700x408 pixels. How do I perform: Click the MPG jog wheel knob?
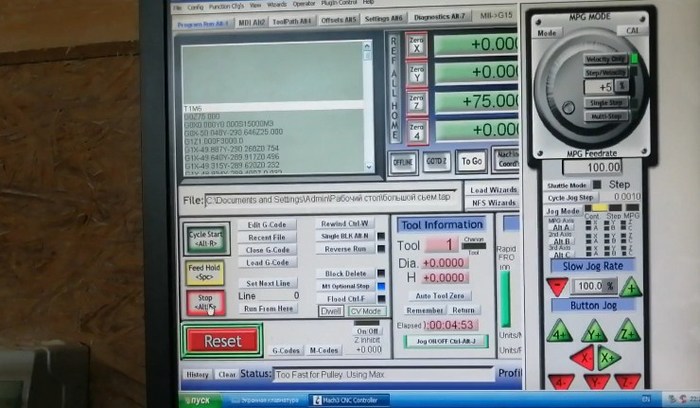tap(568, 108)
